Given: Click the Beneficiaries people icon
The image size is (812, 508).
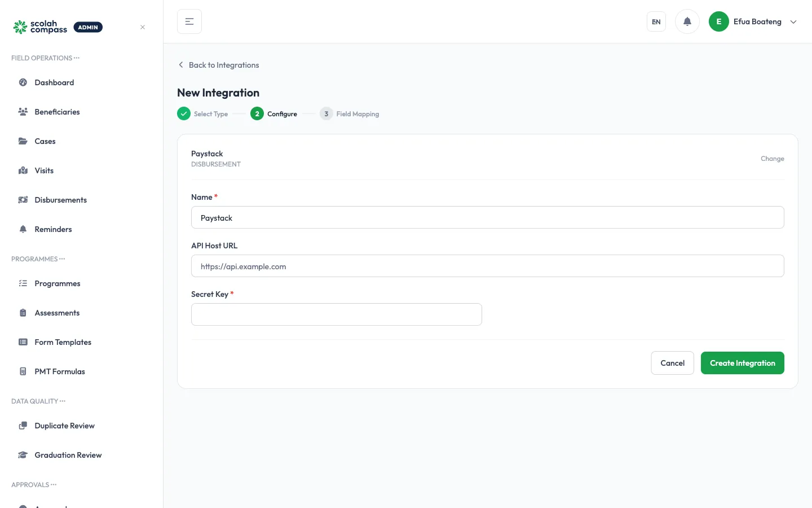Looking at the screenshot, I should pos(23,112).
